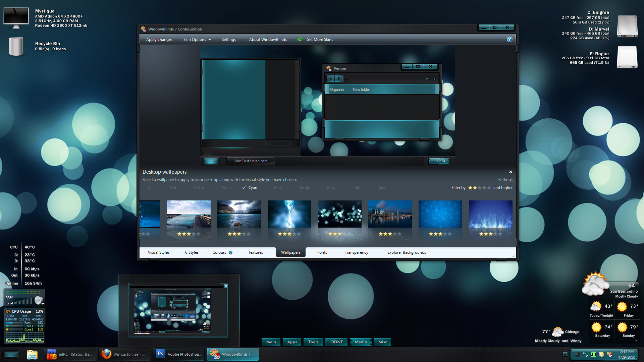Open the Settings menu item in toolbar
Image resolution: width=644 pixels, height=362 pixels.
pyautogui.click(x=229, y=40)
